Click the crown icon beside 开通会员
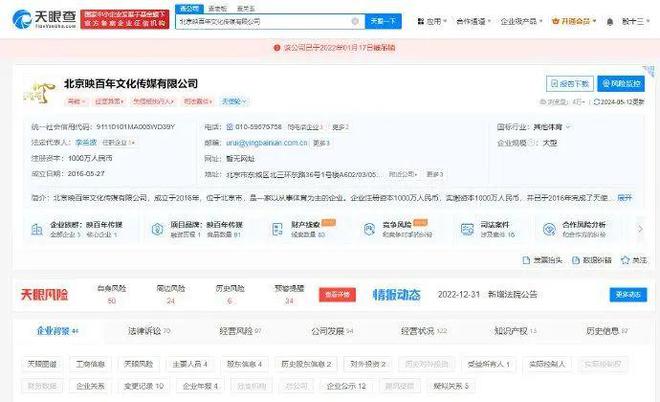660x402 pixels. (555, 21)
